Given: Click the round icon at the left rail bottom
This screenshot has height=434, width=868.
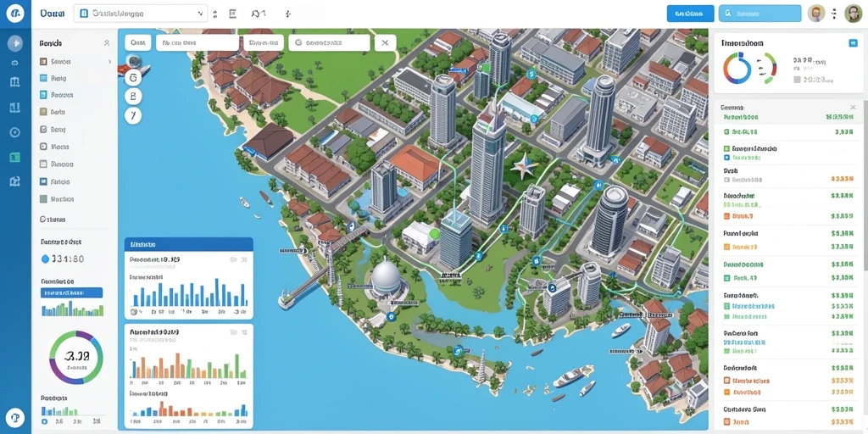Looking at the screenshot, I should [x=15, y=417].
